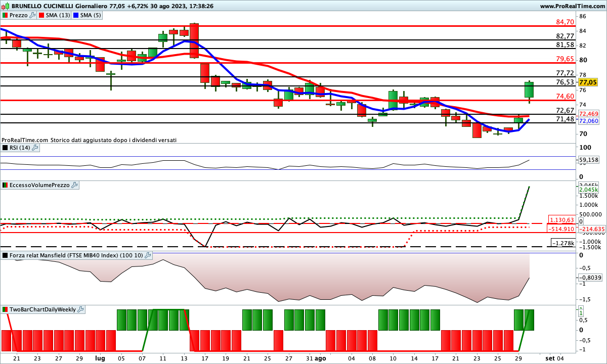
Task: Open Forza relat Mansfield settings wrench
Action: [x=148, y=256]
